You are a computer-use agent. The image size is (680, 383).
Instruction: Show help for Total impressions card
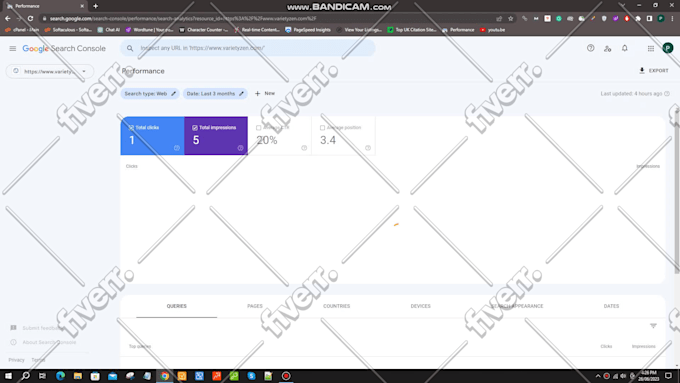240,148
